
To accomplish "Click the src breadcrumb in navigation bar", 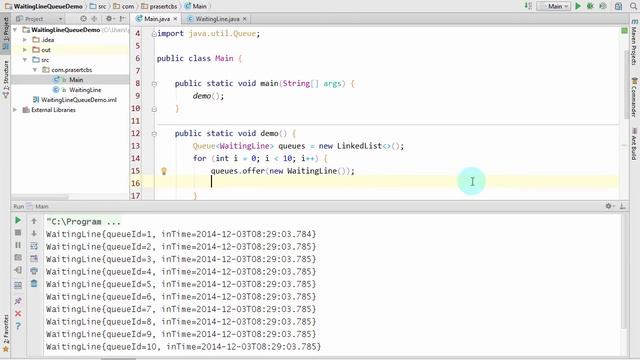I will coord(98,6).
